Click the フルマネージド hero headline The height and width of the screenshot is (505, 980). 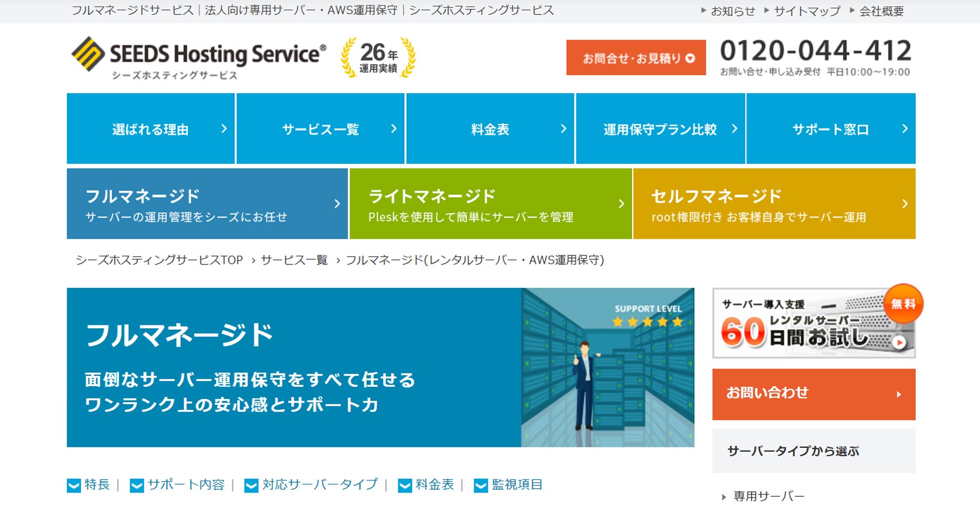tap(179, 335)
